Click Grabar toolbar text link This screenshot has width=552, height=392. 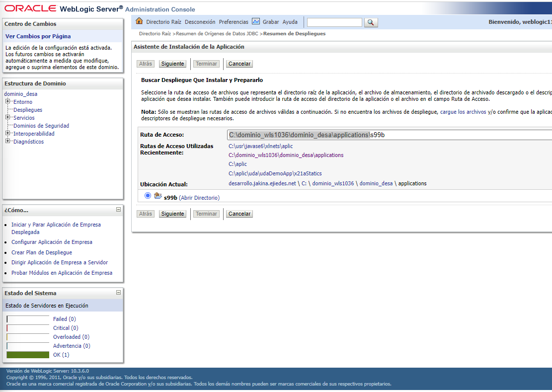pyautogui.click(x=271, y=22)
